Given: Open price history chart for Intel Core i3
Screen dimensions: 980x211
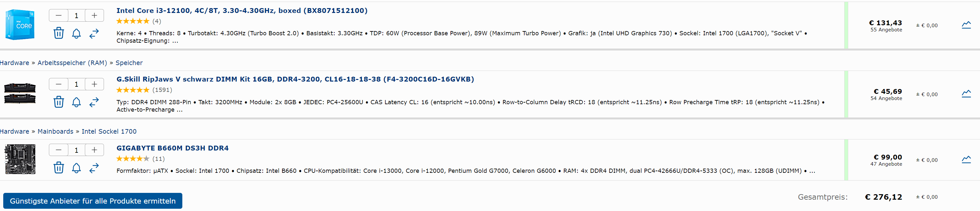Looking at the screenshot, I should 966,25.
